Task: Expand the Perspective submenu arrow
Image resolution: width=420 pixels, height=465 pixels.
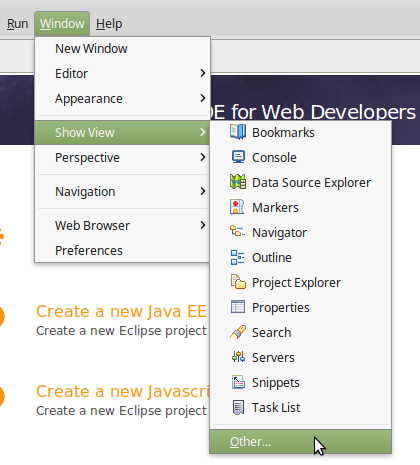Action: pyautogui.click(x=203, y=157)
